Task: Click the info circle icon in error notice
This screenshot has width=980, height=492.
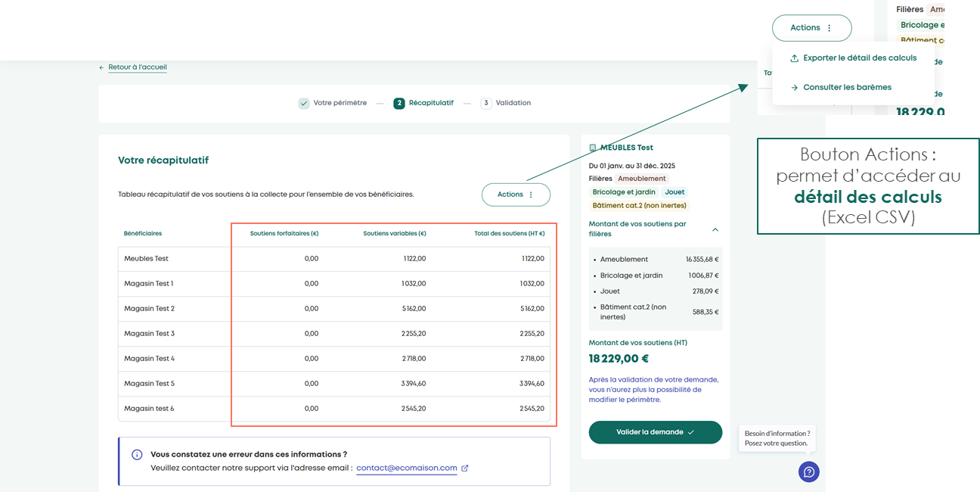Action: (x=137, y=455)
